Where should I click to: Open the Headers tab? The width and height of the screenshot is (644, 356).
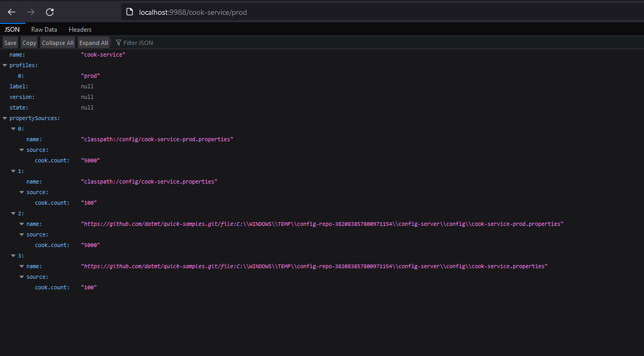pos(80,29)
